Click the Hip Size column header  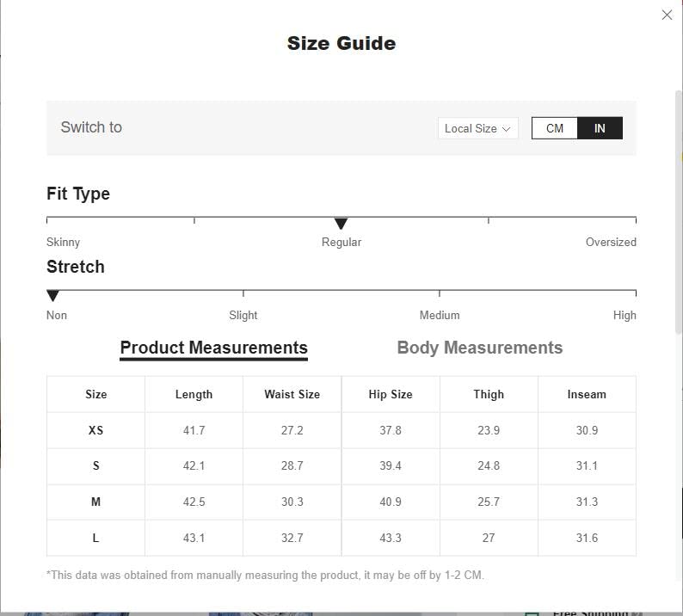tap(391, 394)
